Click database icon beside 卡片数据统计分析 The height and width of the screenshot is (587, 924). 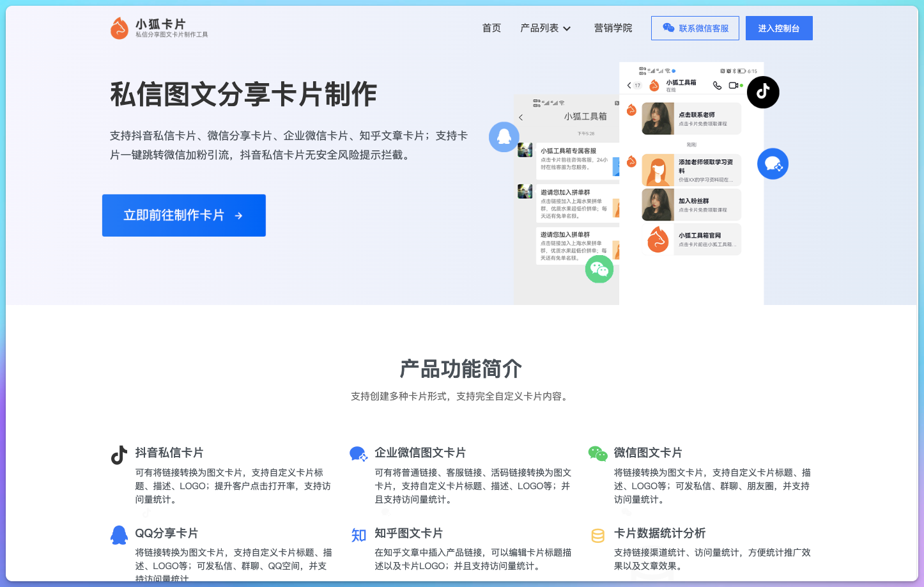[x=598, y=535]
